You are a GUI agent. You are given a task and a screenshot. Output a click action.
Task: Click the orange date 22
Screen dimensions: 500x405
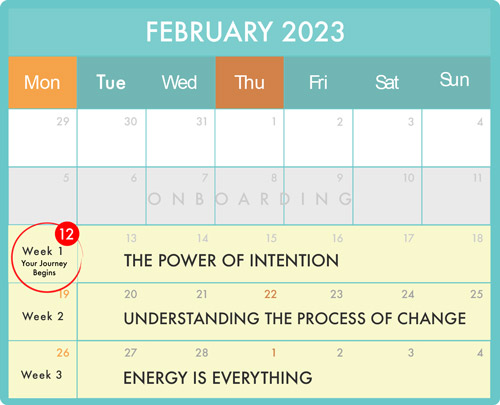click(x=270, y=294)
